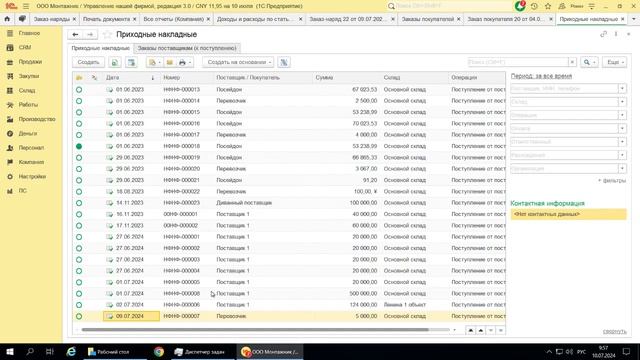Click the document structure toolbar icon

131,62
